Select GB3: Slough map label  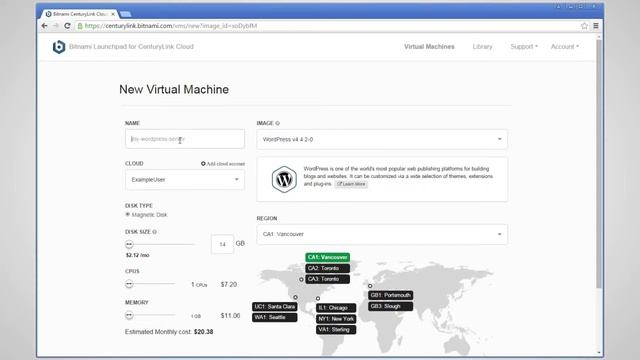coord(391,306)
